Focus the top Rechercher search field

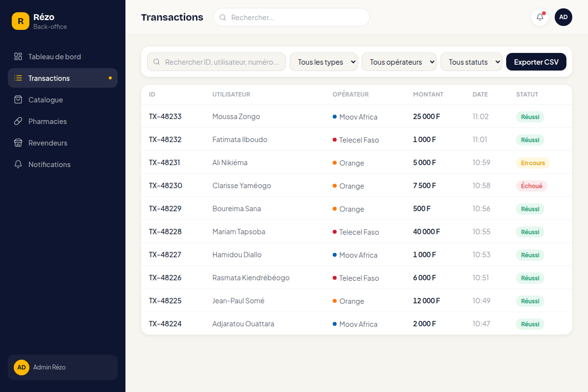tap(292, 17)
